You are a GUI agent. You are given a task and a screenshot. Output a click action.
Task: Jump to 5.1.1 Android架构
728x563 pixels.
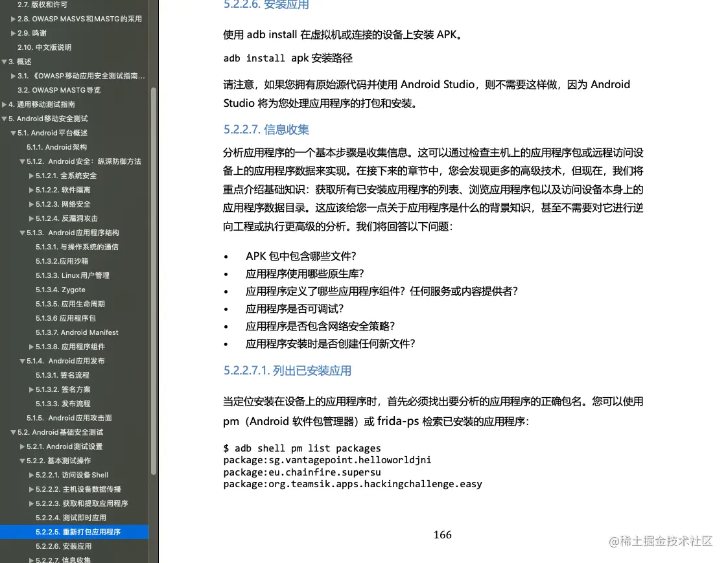(56, 147)
